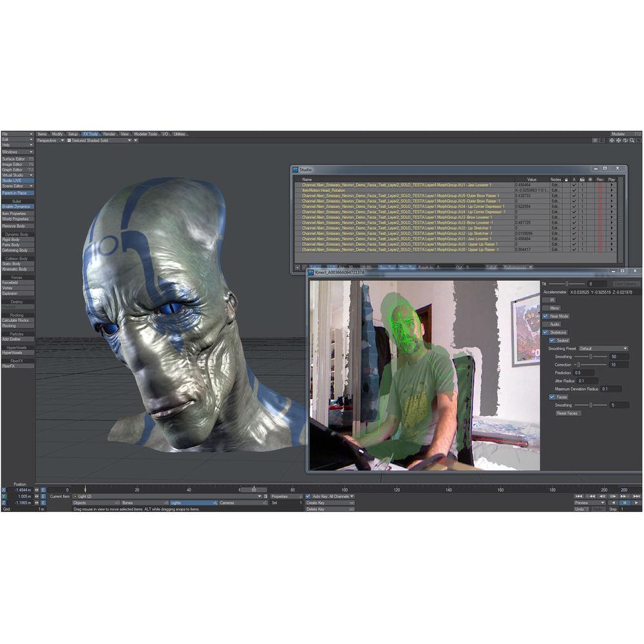Click the lock column header icon in Studio
The image size is (644, 644).
click(566, 179)
